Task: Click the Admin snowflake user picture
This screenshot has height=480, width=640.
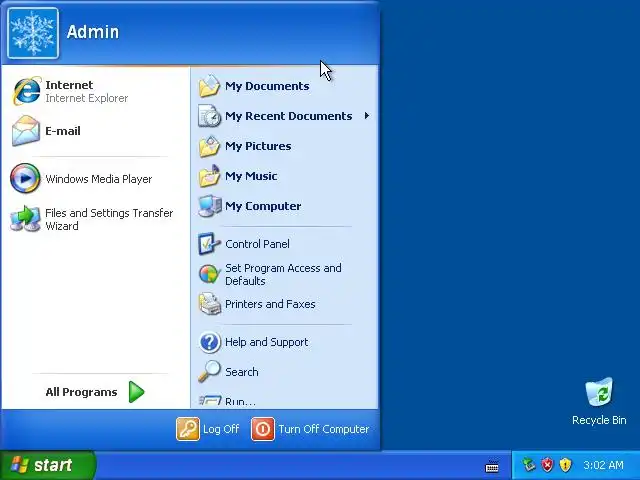Action: (x=33, y=33)
